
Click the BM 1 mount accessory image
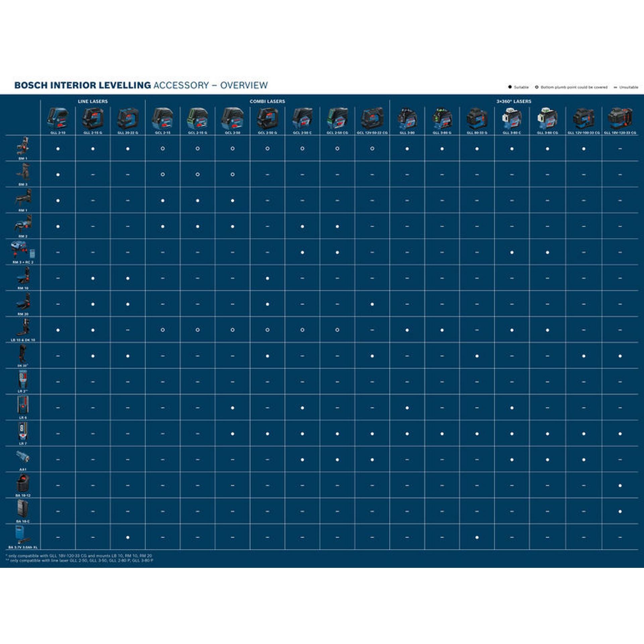tap(23, 146)
